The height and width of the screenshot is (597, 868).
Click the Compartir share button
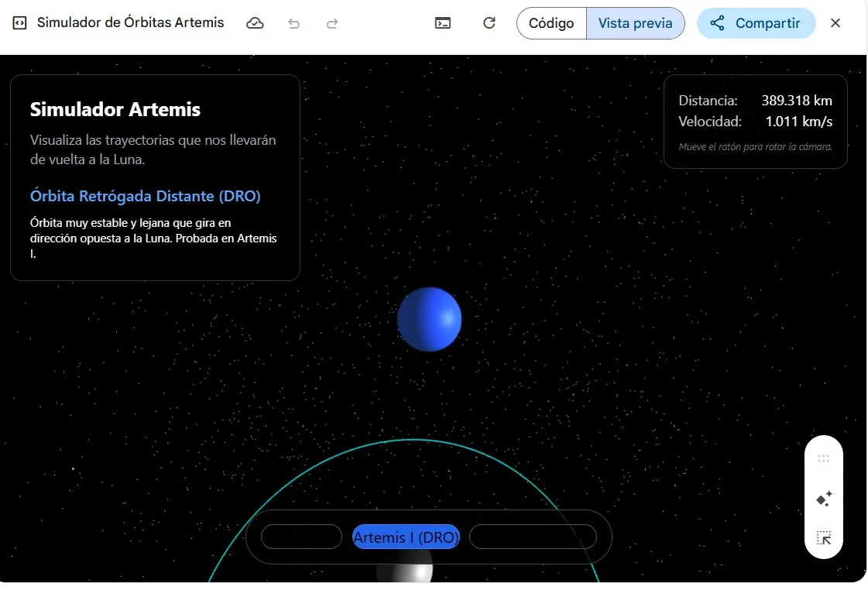tap(756, 23)
